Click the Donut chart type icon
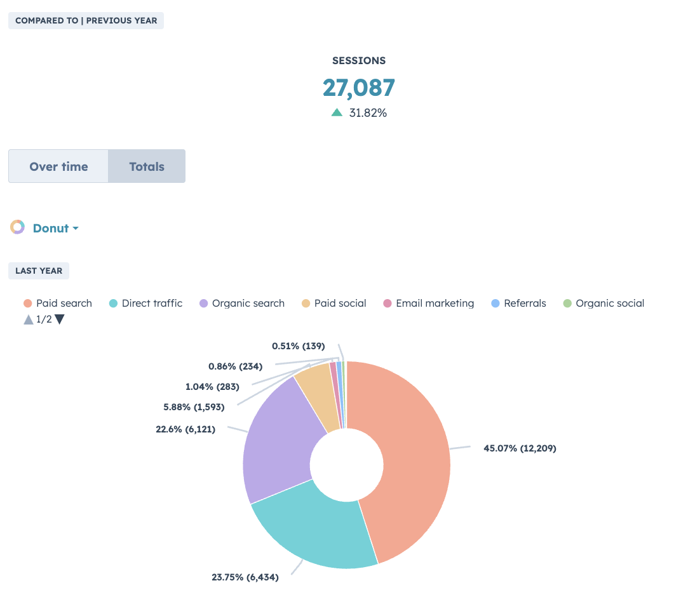The height and width of the screenshot is (616, 681). pyautogui.click(x=17, y=227)
